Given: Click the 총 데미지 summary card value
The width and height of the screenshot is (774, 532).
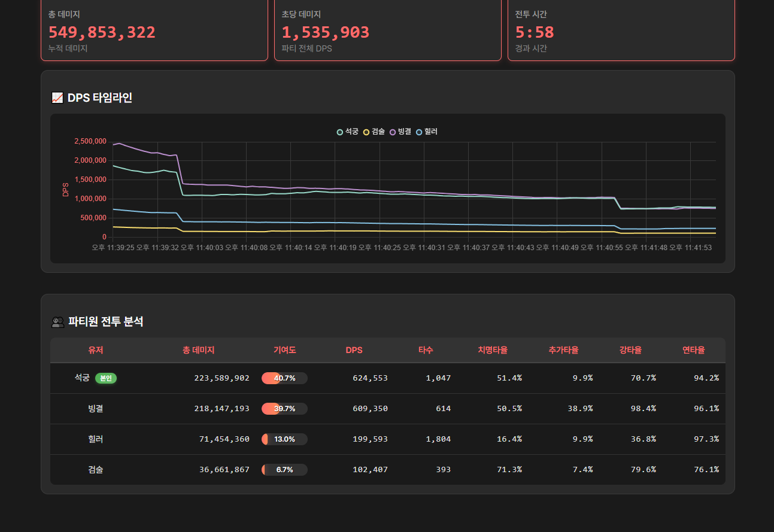Looking at the screenshot, I should (102, 32).
